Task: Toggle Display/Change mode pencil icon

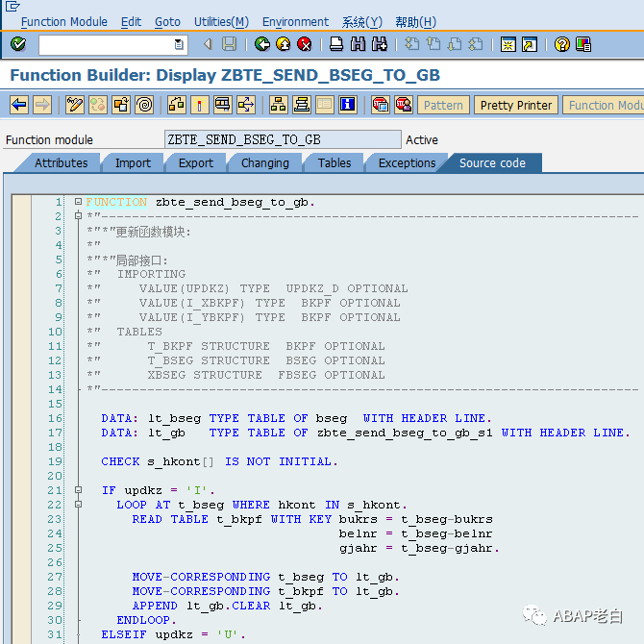Action: (x=75, y=105)
